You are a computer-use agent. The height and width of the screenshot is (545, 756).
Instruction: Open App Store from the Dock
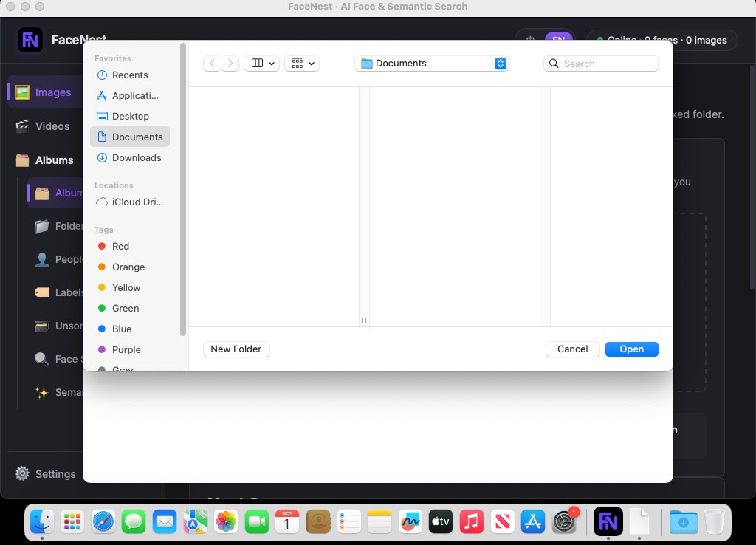click(x=533, y=521)
